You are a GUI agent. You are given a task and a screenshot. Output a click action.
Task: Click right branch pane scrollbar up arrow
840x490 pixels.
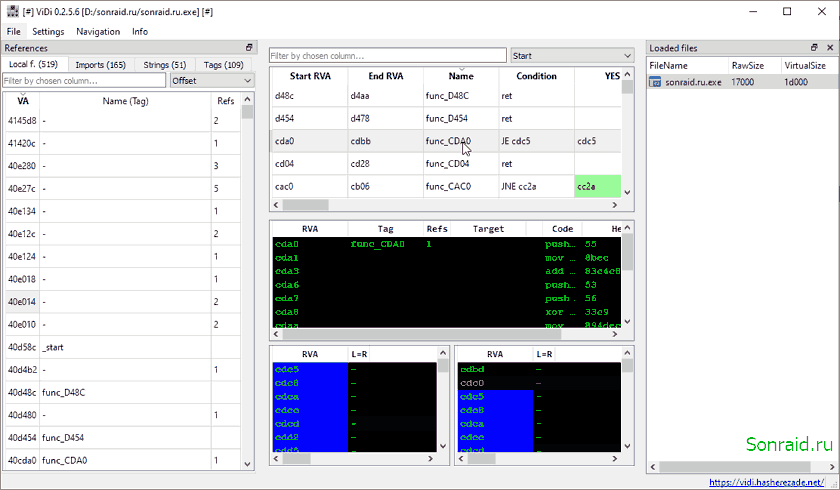[x=627, y=352]
